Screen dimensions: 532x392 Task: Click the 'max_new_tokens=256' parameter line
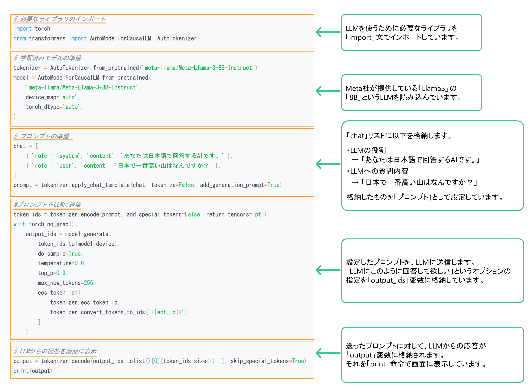point(66,283)
